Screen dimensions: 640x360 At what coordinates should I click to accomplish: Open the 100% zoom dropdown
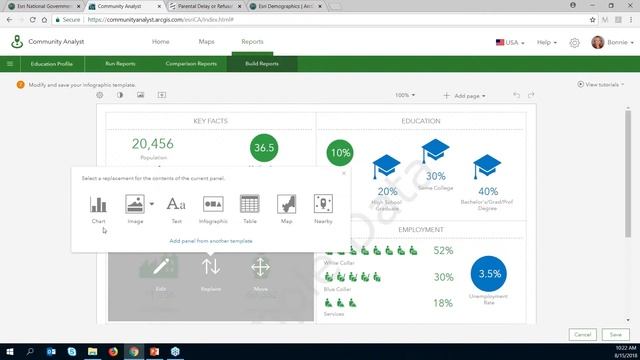coord(405,95)
